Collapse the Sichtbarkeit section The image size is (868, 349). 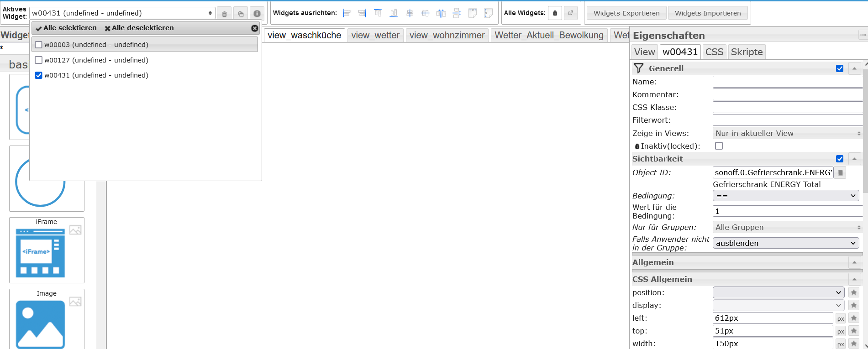pos(854,159)
